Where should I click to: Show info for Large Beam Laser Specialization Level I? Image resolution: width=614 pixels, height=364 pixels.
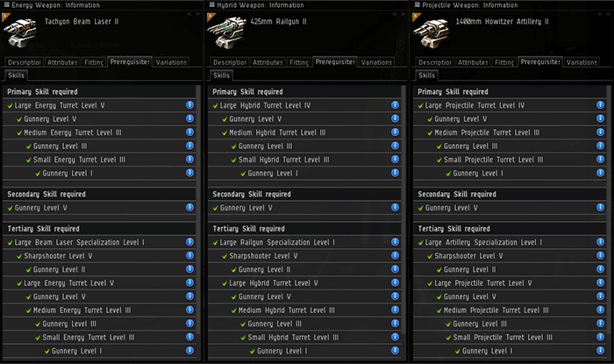pyautogui.click(x=190, y=242)
